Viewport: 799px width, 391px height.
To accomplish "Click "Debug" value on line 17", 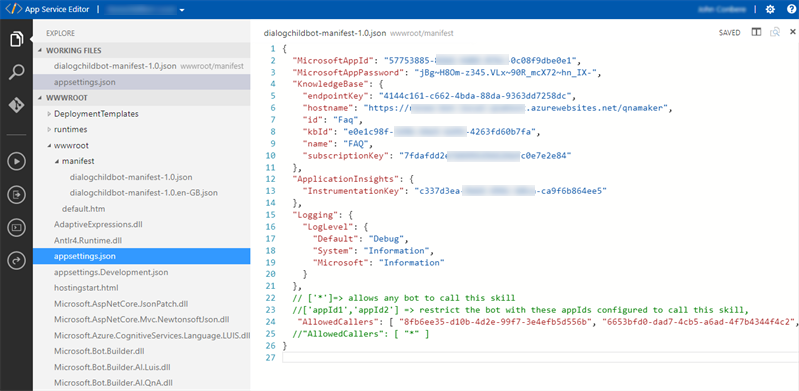I will point(386,239).
